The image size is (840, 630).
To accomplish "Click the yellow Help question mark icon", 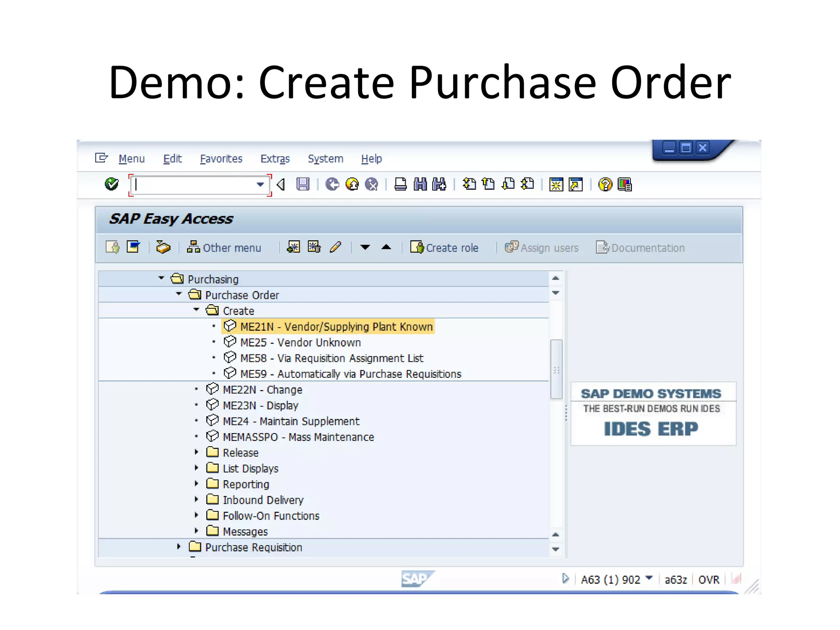I will [605, 185].
